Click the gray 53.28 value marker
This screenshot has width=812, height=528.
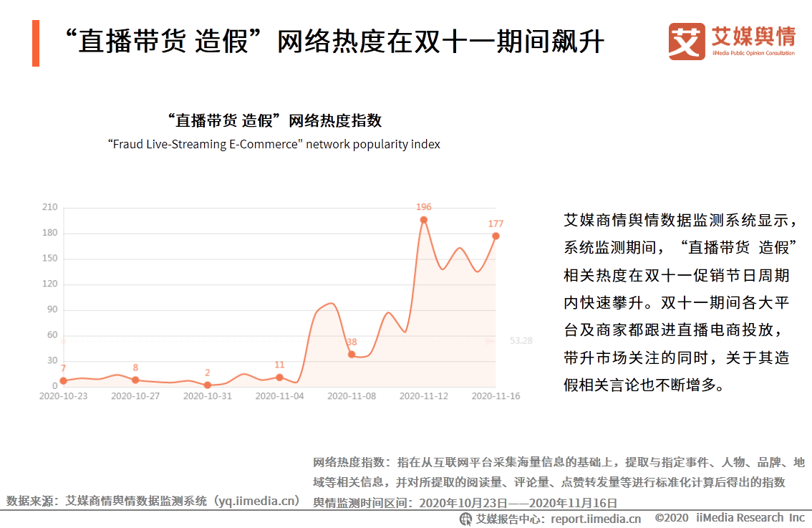(x=521, y=342)
